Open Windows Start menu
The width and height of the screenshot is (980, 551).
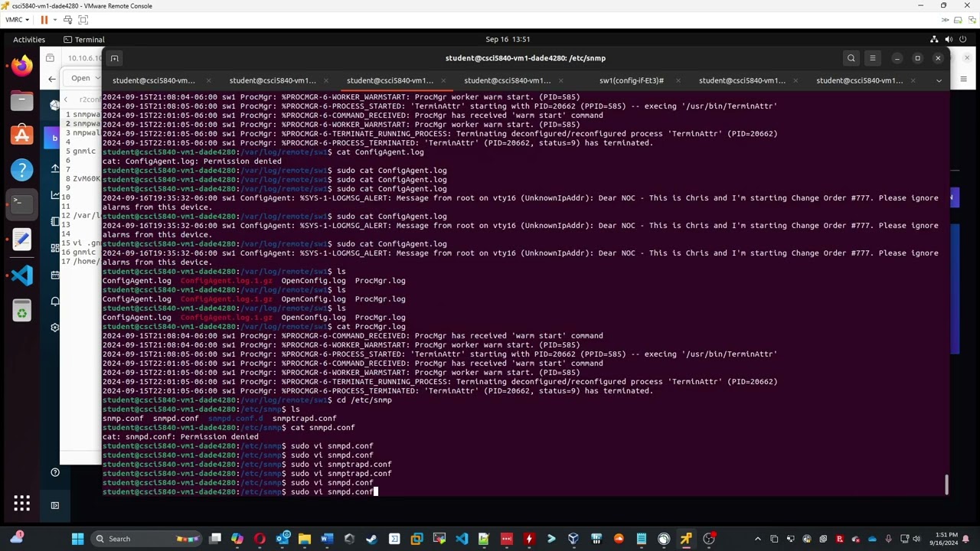77,539
